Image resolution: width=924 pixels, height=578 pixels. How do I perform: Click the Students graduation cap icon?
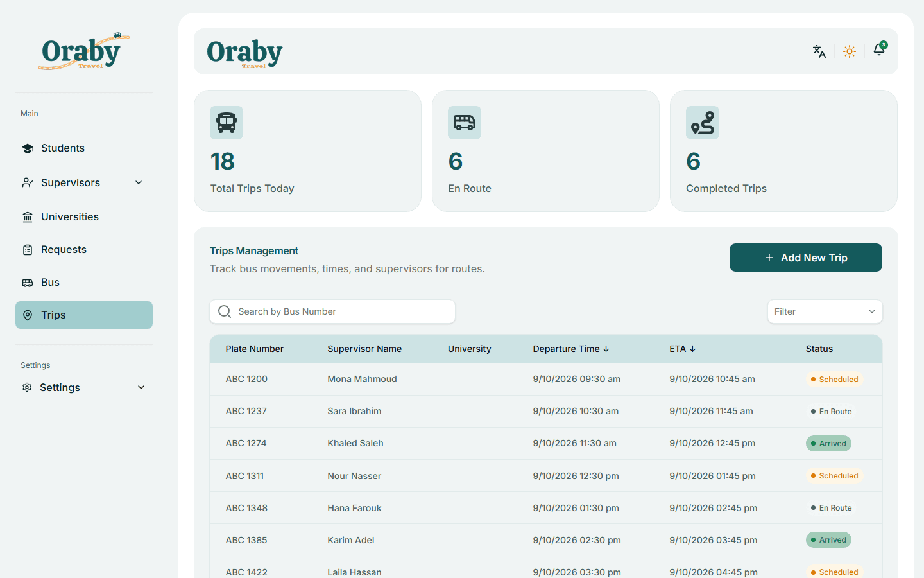click(x=28, y=148)
